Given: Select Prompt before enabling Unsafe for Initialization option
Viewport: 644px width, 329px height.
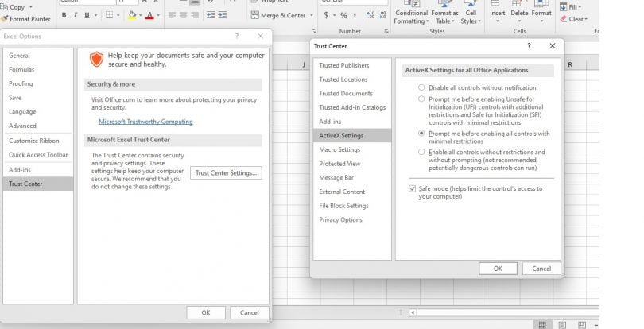Looking at the screenshot, I should [421, 99].
